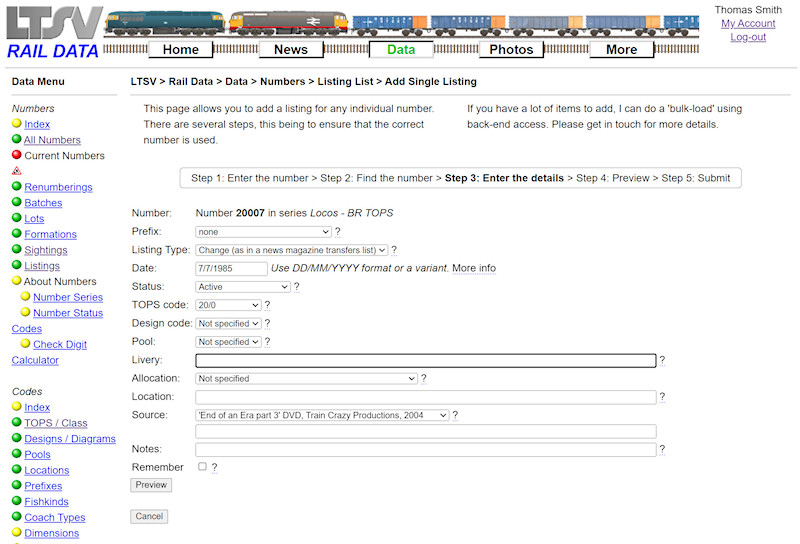Click the Preview button
The image size is (800, 544).
[x=151, y=485]
